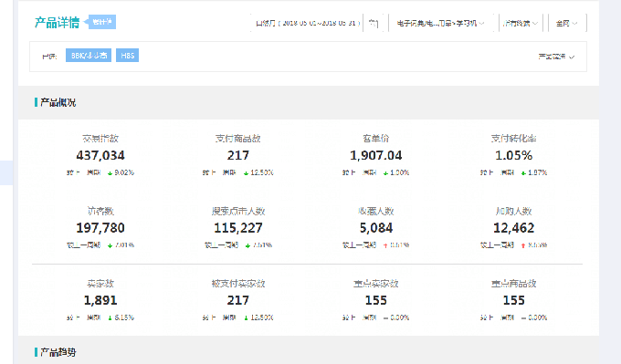Click the 交易指数 metric label
This screenshot has width=621, height=364.
point(100,139)
